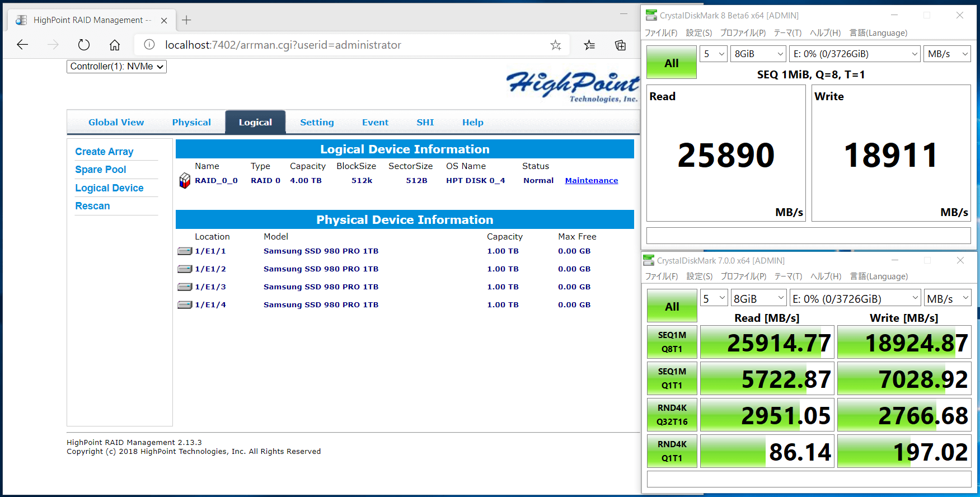Open Maintenance link for RAID_0_0
The width and height of the screenshot is (980, 497).
click(592, 180)
